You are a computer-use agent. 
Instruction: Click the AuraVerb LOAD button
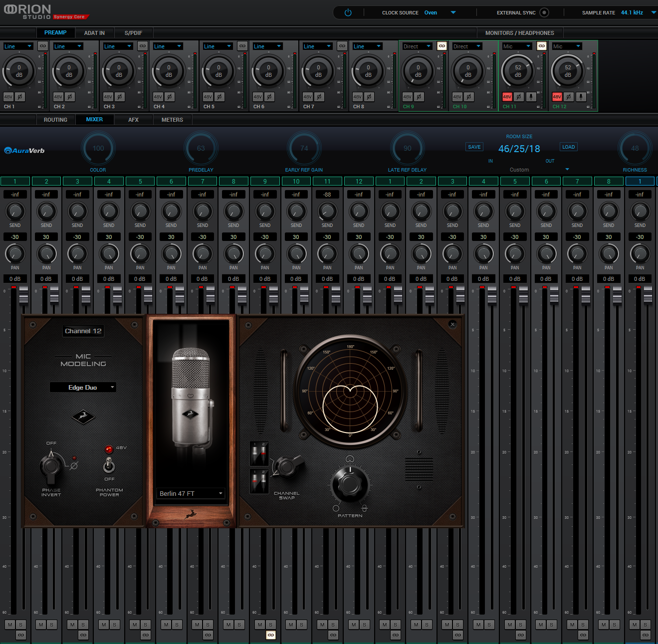click(x=568, y=147)
